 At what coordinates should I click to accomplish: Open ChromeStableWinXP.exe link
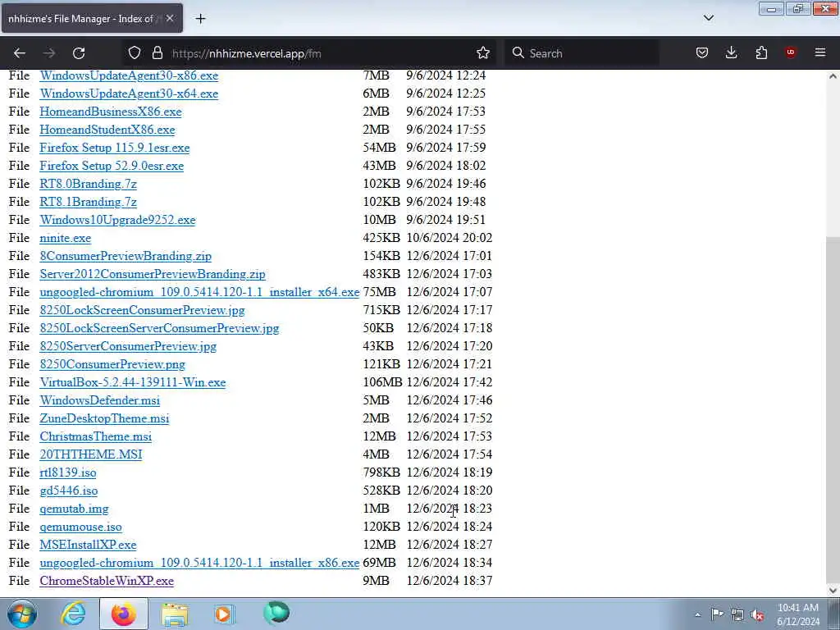pyautogui.click(x=107, y=582)
